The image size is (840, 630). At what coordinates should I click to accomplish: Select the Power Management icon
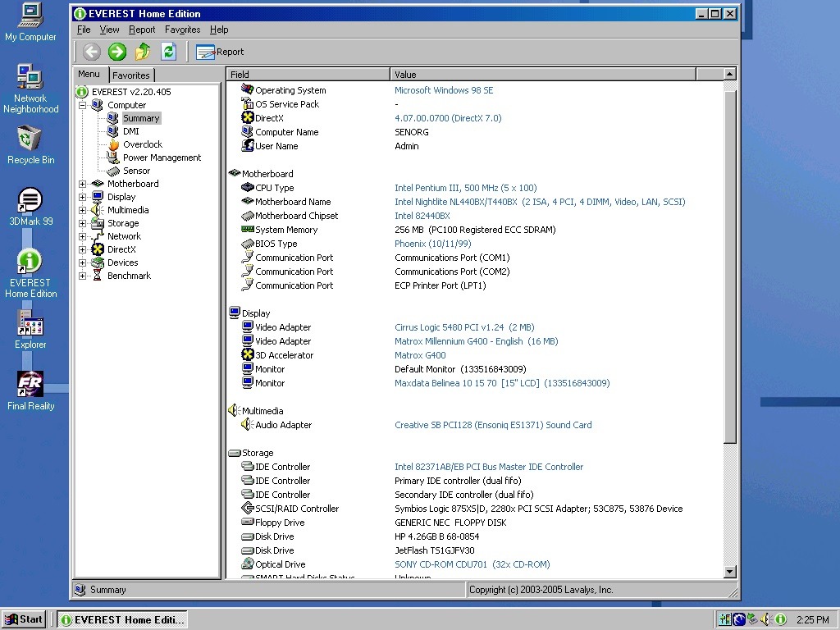(x=112, y=157)
